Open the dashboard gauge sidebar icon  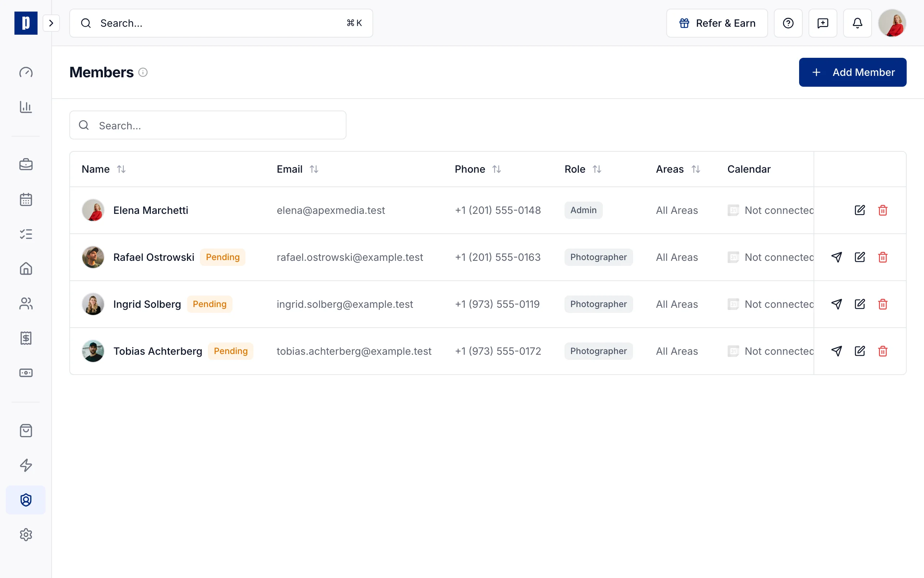tap(26, 72)
